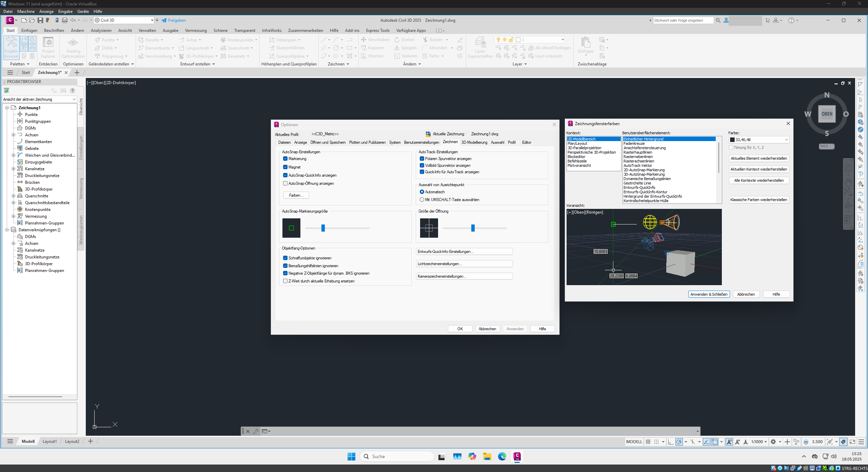Uncheck Polaren Spurvektor anzeigen
Screen dimensions: 868x472
click(422, 159)
